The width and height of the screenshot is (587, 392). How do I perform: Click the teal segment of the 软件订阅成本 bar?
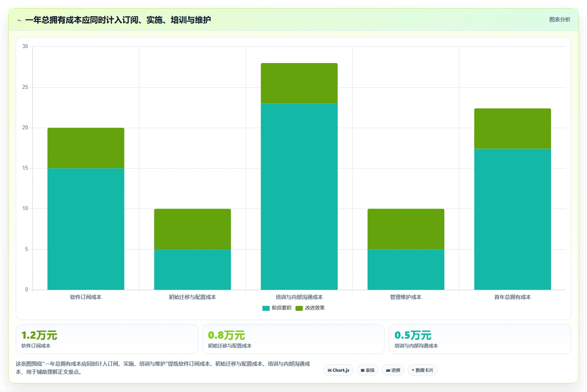[x=86, y=229]
